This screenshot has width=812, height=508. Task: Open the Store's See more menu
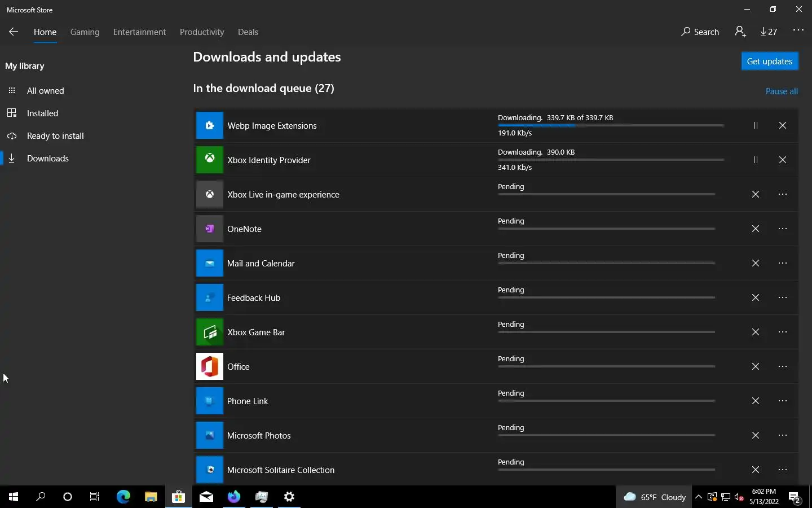(798, 30)
